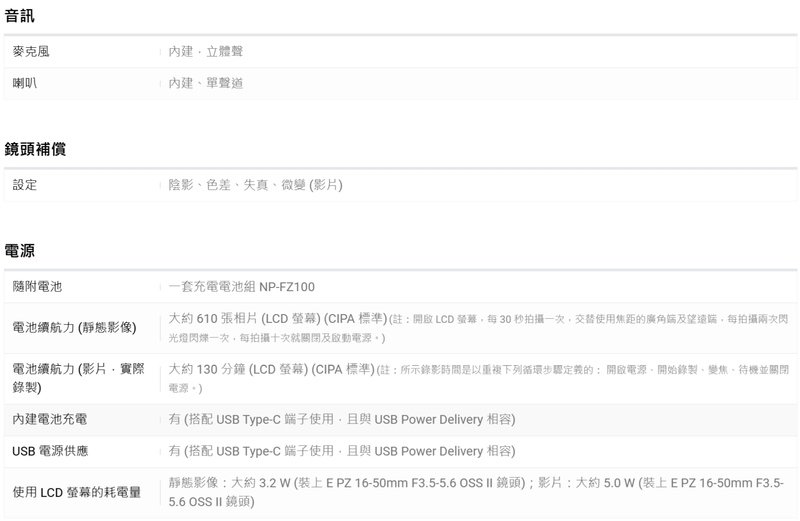Select the 內建電池充電 row label
Image resolution: width=800 pixels, height=521 pixels.
[49, 419]
